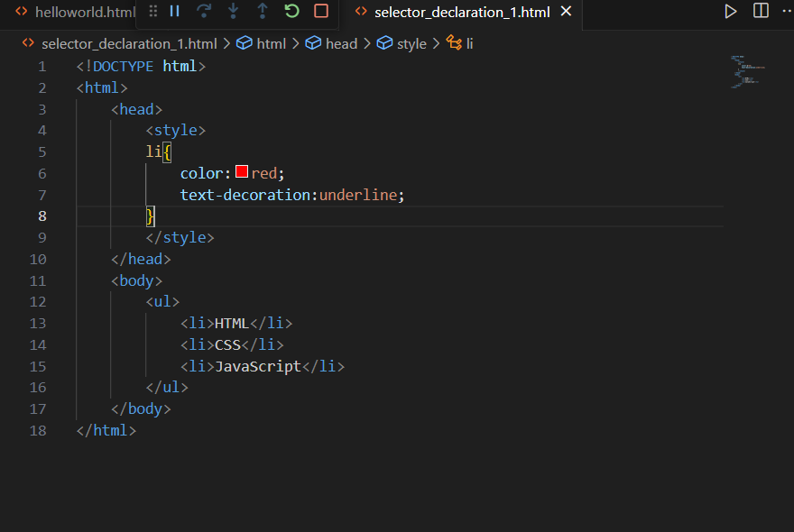Stop the debug session
Viewport: 794px width, 532px height.
(x=321, y=11)
